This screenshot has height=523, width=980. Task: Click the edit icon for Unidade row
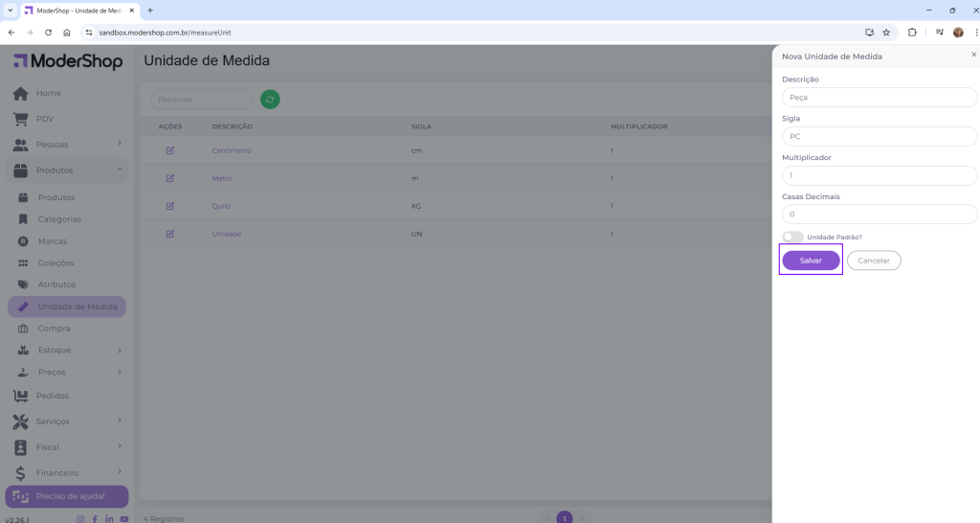(x=170, y=234)
